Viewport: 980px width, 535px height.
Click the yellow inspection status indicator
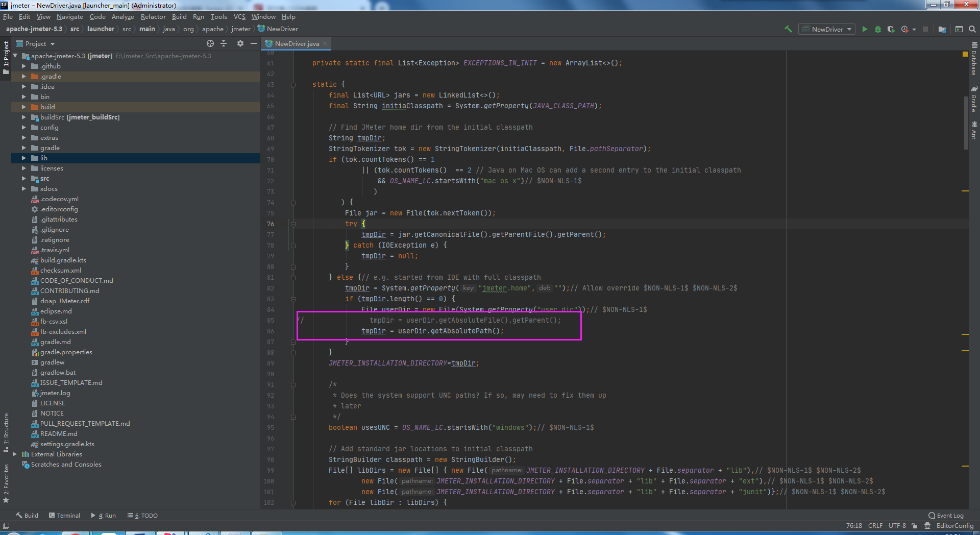965,54
